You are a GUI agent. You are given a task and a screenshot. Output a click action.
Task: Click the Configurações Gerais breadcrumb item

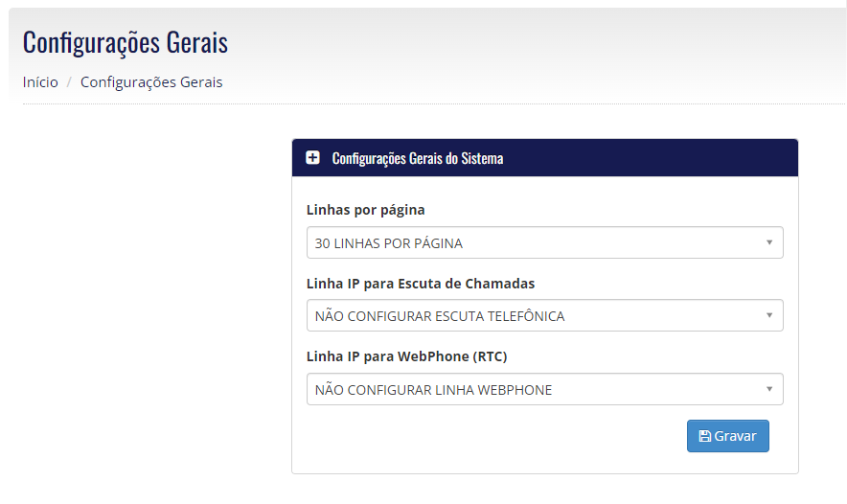point(151,82)
